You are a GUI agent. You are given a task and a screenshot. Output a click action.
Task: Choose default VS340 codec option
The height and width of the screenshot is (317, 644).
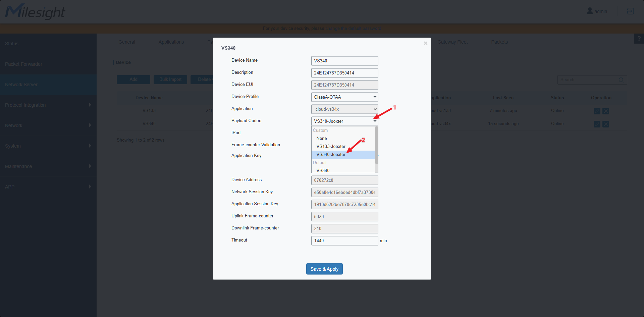(343, 170)
